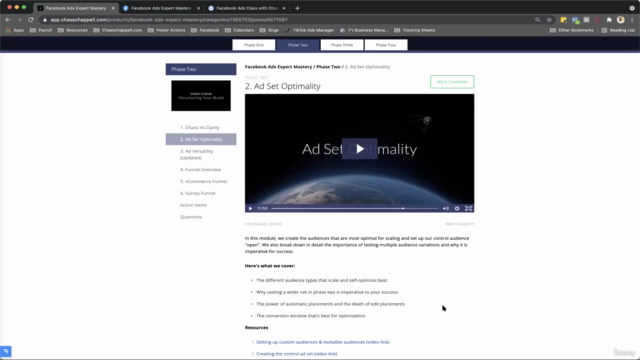The width and height of the screenshot is (640, 360).
Task: Select the Phase One tab
Action: 254,45
